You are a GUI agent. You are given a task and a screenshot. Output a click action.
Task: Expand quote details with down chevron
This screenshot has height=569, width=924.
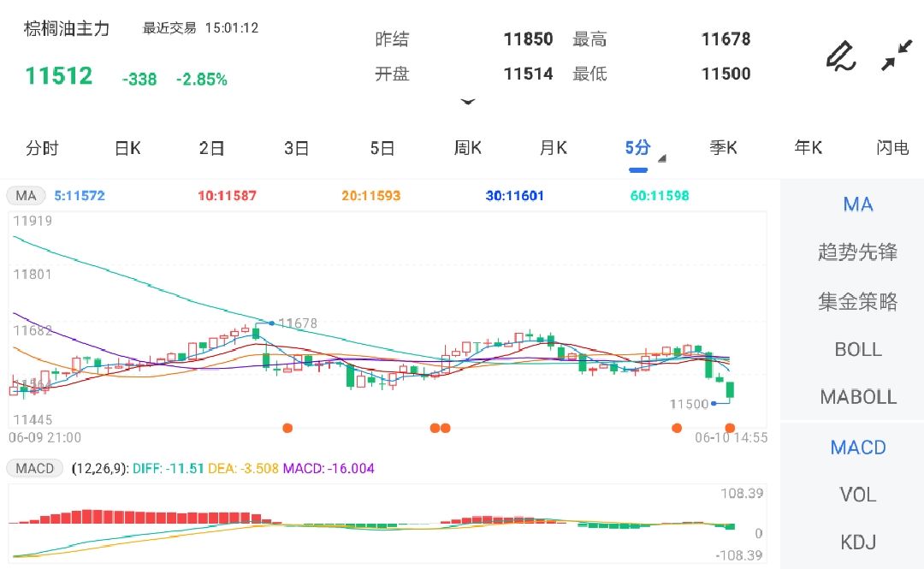(x=468, y=102)
